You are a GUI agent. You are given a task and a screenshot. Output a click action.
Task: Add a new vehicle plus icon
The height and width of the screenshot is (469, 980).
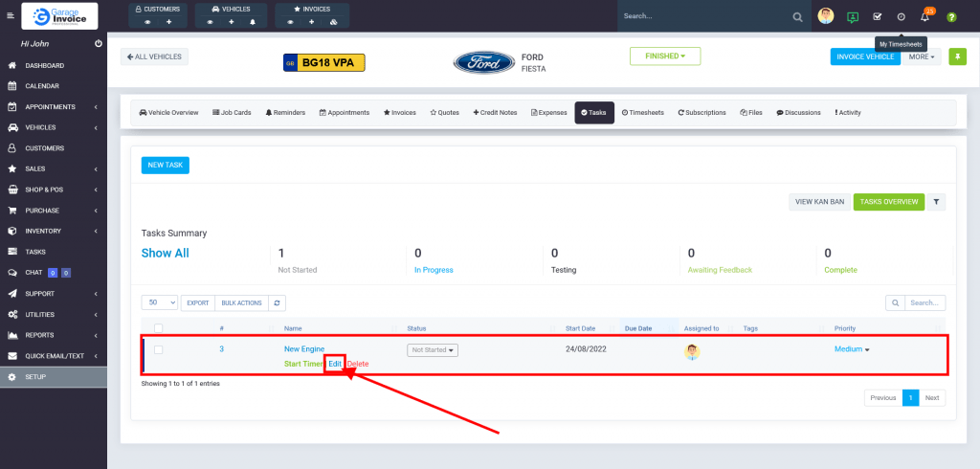pos(232,22)
